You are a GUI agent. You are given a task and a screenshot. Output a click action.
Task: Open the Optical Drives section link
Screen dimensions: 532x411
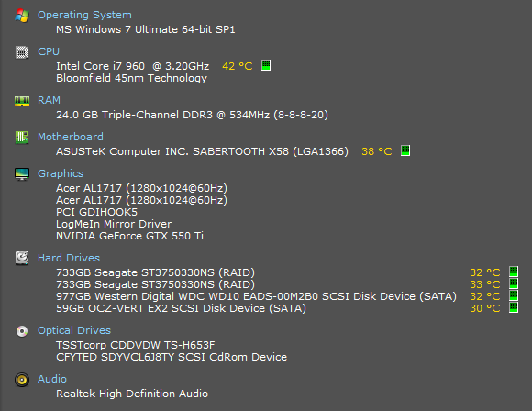[74, 330]
